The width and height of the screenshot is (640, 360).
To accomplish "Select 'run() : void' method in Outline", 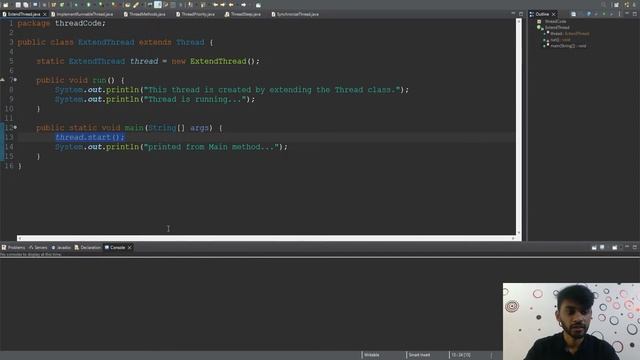I will [560, 40].
